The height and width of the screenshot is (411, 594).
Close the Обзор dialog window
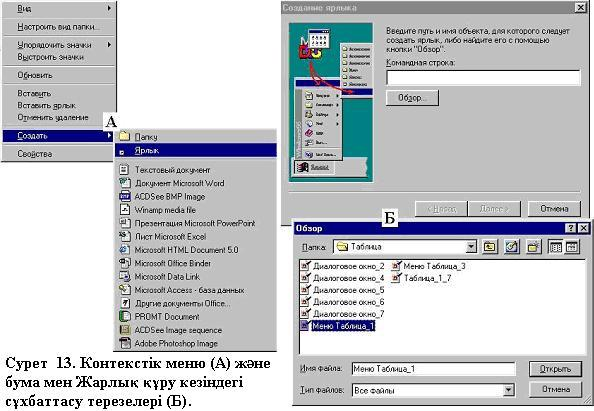583,228
